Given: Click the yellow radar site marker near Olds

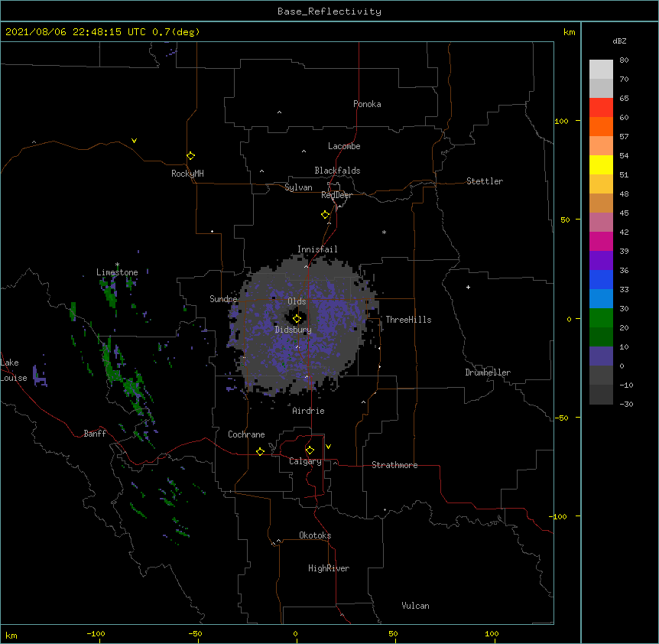Looking at the screenshot, I should coord(297,319).
